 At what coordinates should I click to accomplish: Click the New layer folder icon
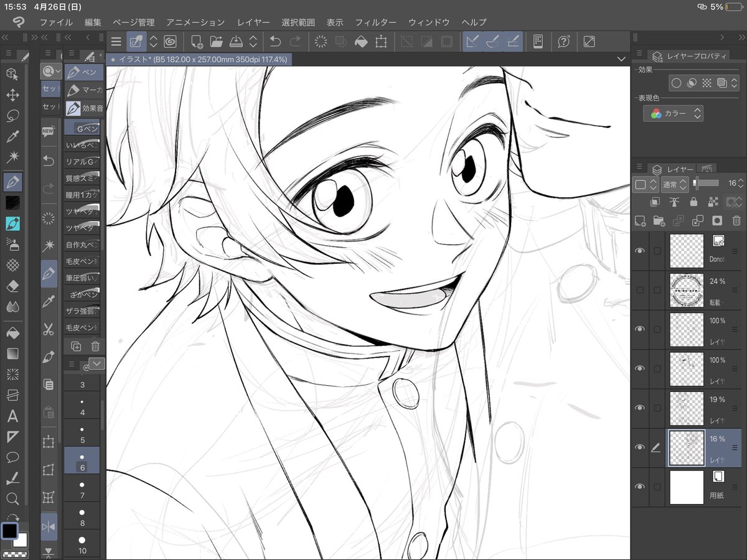pos(659,220)
